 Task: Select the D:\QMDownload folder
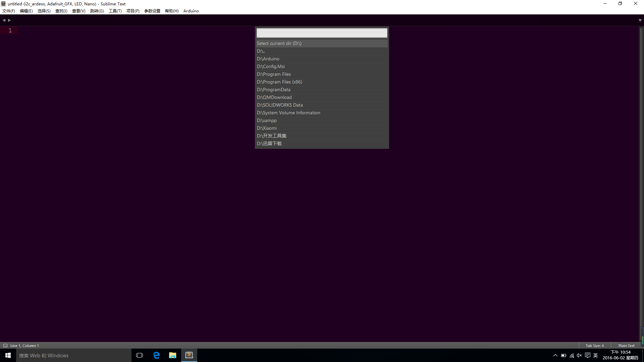pyautogui.click(x=322, y=97)
